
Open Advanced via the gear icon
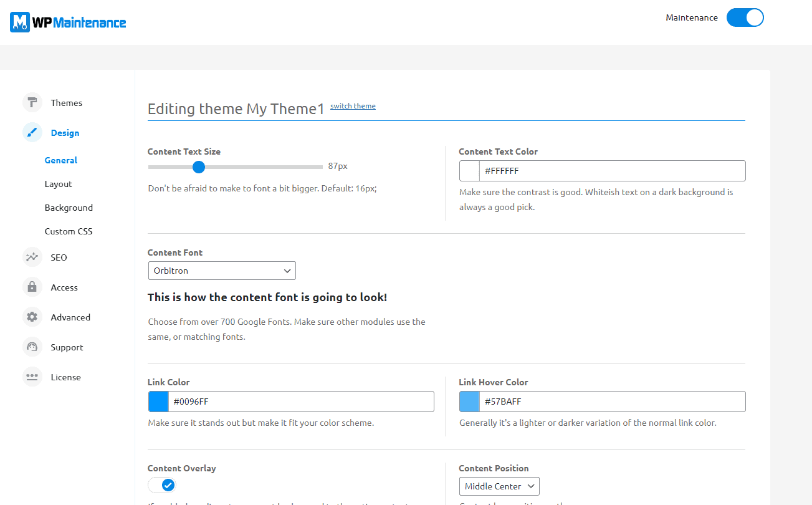pyautogui.click(x=32, y=317)
